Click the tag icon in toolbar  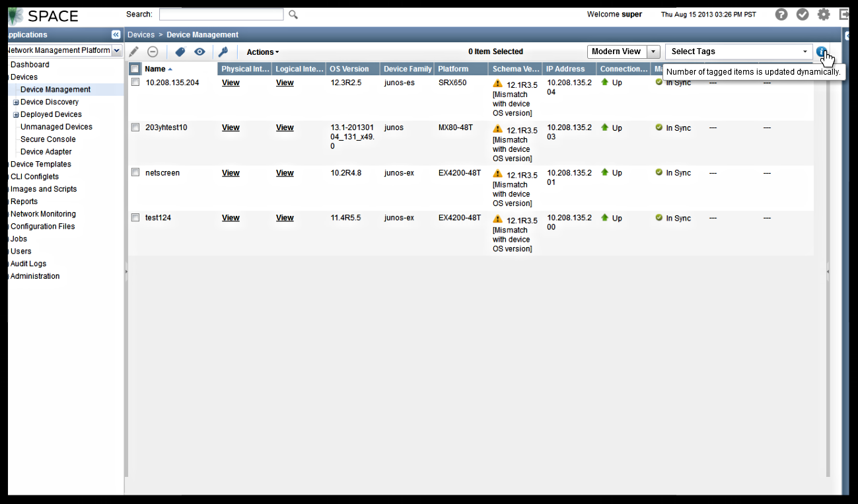[180, 52]
